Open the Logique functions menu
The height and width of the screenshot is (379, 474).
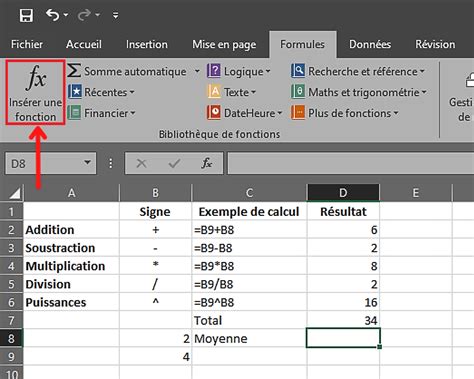tap(239, 71)
